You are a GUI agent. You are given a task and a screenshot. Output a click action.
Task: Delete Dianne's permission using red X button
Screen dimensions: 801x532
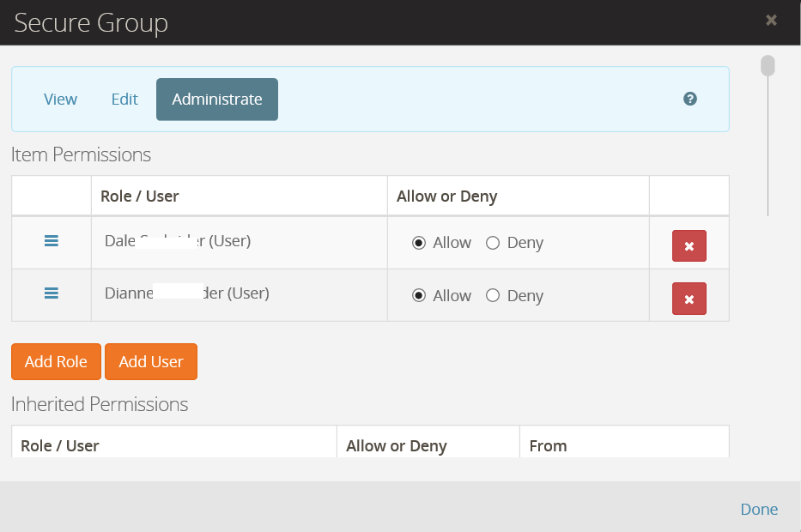689,299
